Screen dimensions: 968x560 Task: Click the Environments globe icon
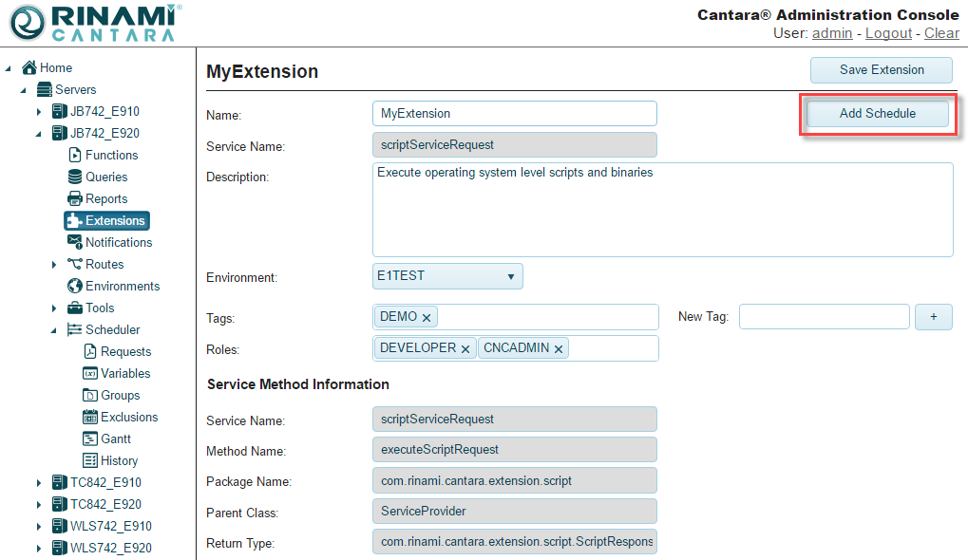75,286
